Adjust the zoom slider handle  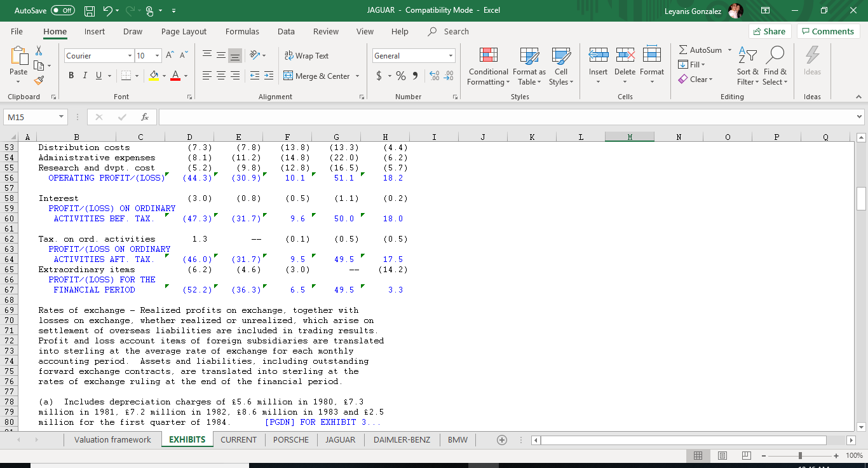[800, 455]
